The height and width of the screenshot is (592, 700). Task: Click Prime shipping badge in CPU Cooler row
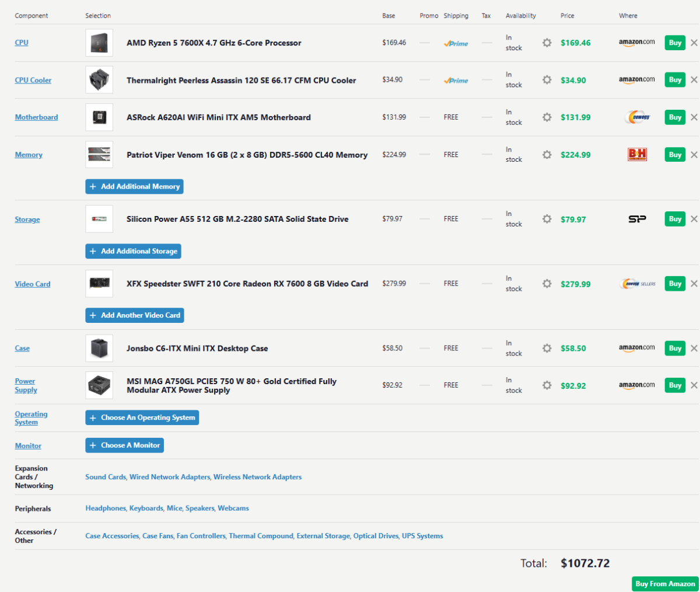pyautogui.click(x=456, y=81)
